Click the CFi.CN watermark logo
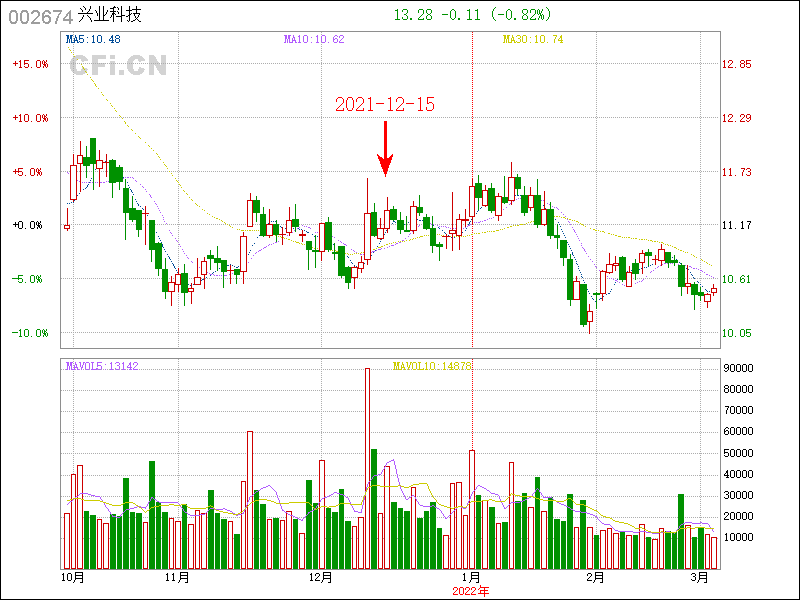This screenshot has width=800, height=600. (x=117, y=66)
